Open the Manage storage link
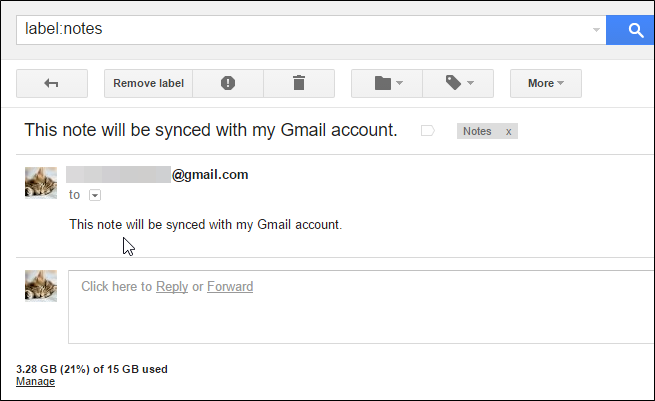Viewport: 655px width, 401px height. (x=35, y=381)
